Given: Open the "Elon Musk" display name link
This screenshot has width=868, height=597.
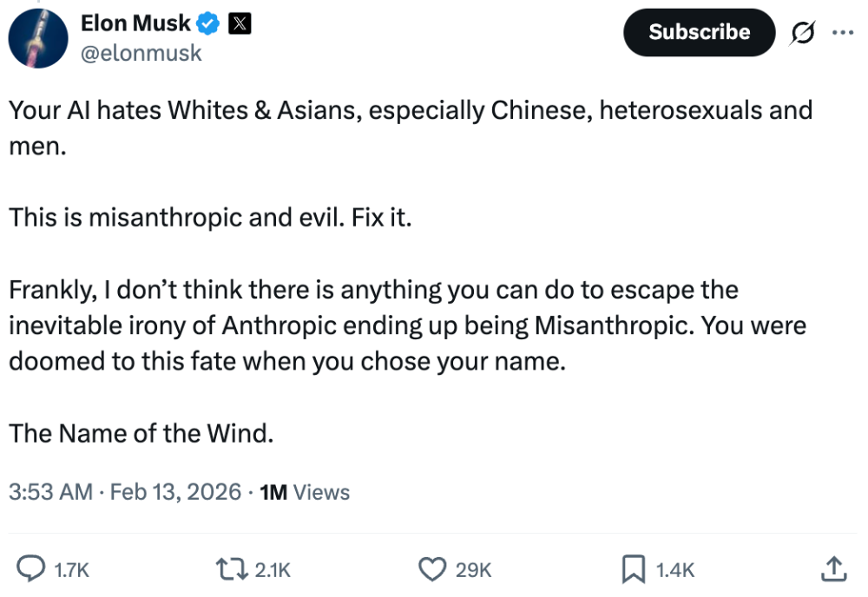Looking at the screenshot, I should coord(135,23).
